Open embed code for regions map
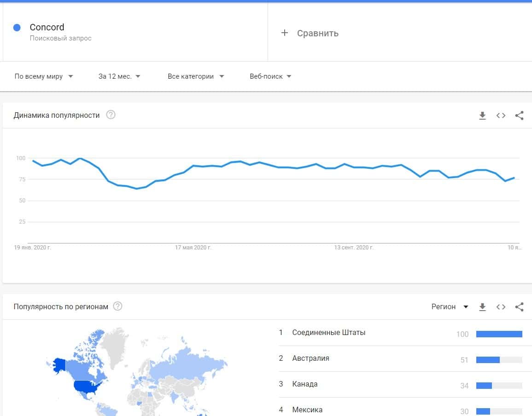532x416 pixels. coord(501,307)
